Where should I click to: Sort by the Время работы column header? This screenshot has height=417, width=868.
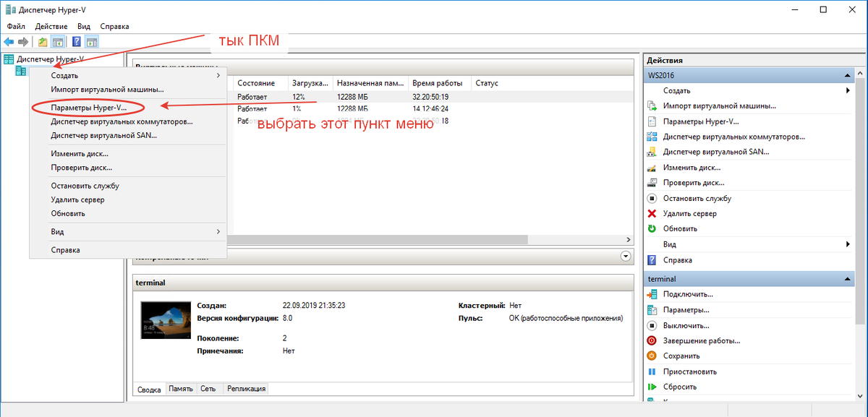click(x=440, y=83)
